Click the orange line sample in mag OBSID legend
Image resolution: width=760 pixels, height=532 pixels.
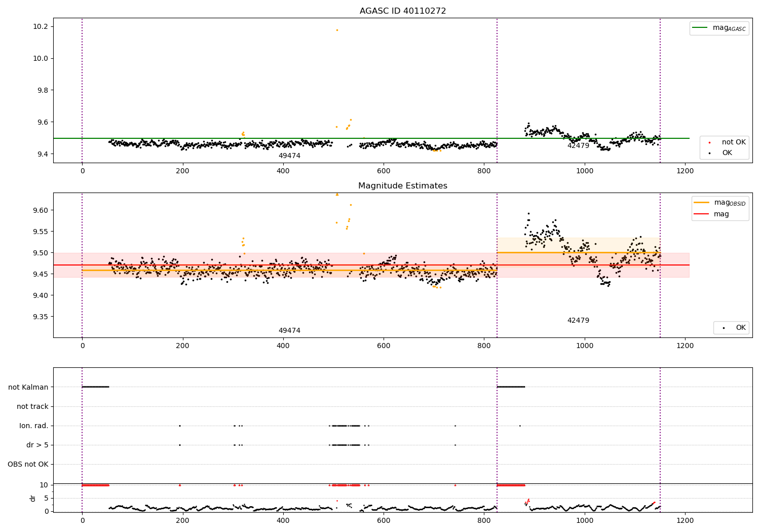(x=702, y=203)
